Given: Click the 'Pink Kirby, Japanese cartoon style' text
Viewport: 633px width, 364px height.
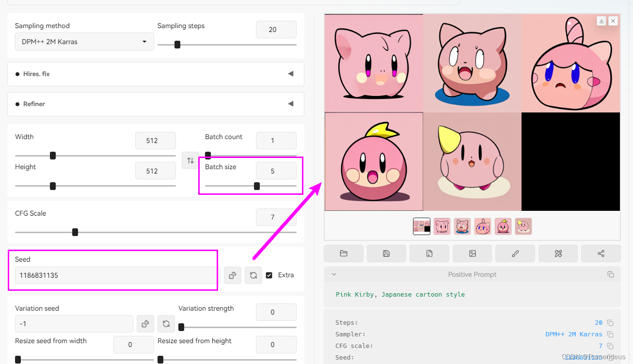Looking at the screenshot, I should [x=400, y=294].
